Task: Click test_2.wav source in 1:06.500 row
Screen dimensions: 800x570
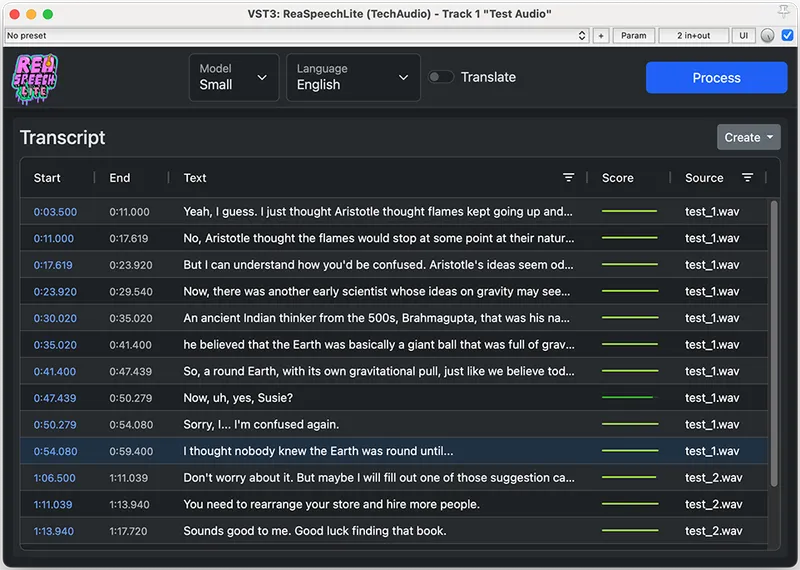Action: 714,478
